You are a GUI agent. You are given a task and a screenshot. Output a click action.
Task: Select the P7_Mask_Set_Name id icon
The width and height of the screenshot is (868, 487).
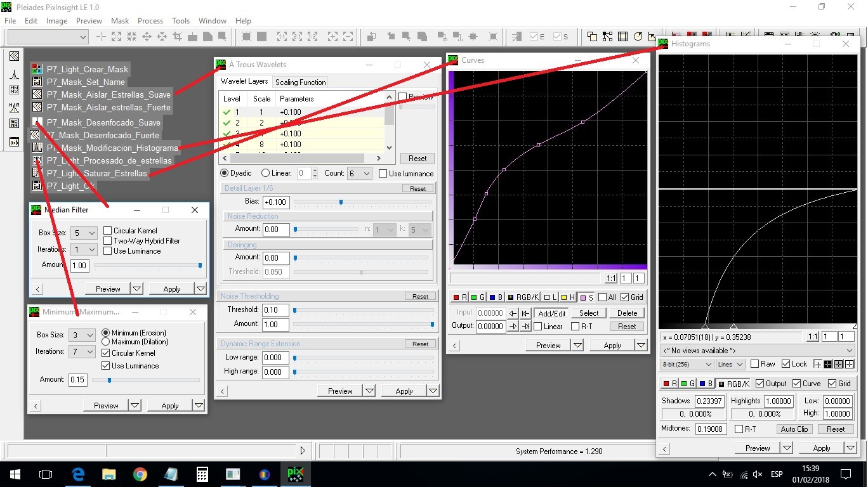37,82
